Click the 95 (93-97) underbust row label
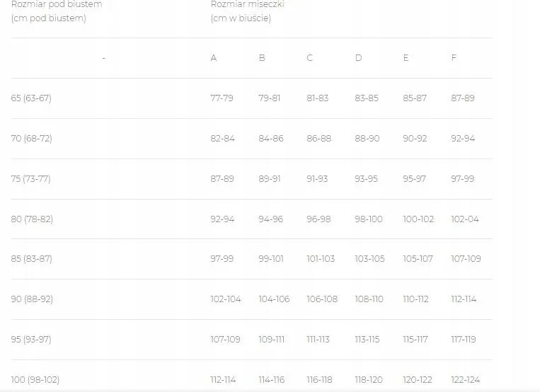The width and height of the screenshot is (540, 392). click(x=31, y=340)
